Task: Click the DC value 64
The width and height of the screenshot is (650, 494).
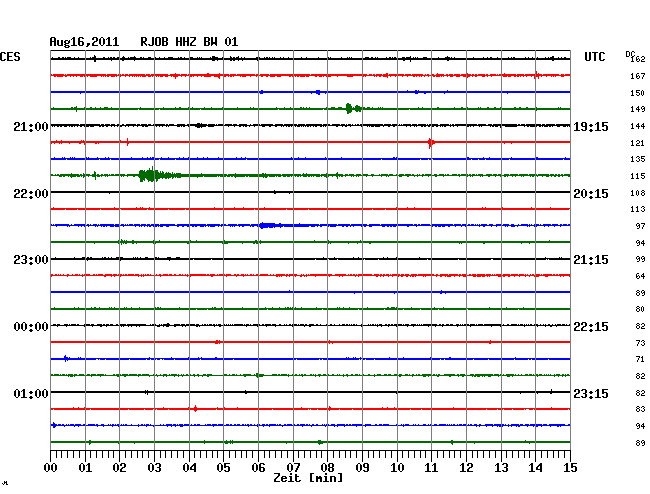Action: coord(640,276)
